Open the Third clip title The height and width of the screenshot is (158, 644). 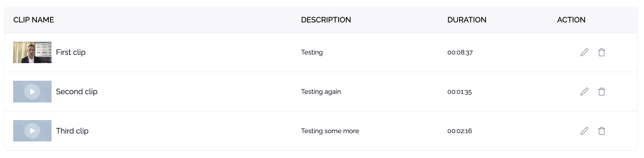[x=72, y=131]
